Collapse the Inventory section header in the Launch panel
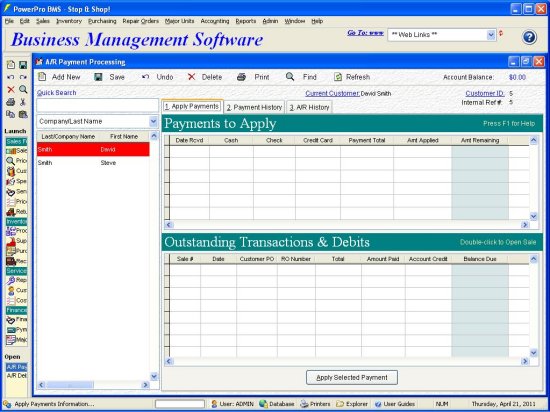Viewport: 550px width, 412px height. (16, 222)
